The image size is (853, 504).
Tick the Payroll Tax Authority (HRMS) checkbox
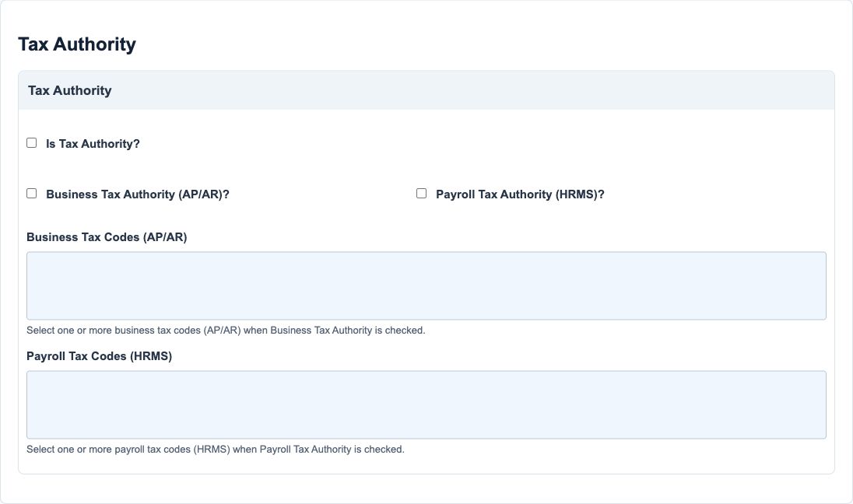pos(422,194)
